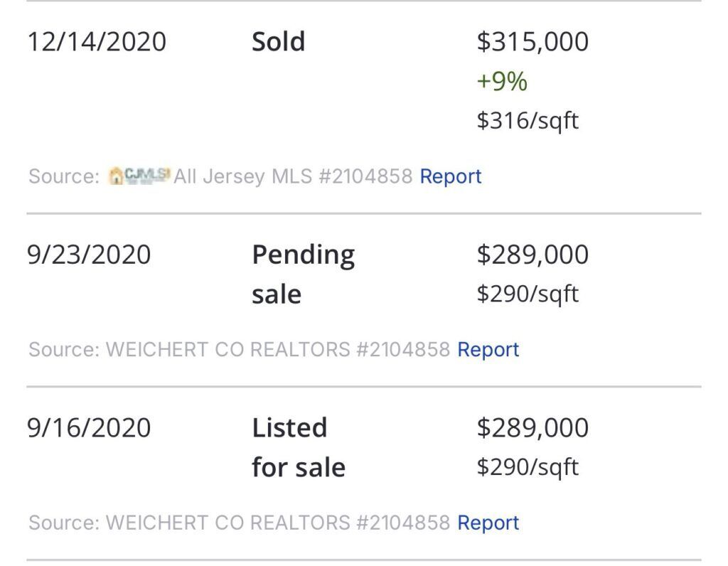Report the All Jersey MLS sold entry

tap(450, 176)
